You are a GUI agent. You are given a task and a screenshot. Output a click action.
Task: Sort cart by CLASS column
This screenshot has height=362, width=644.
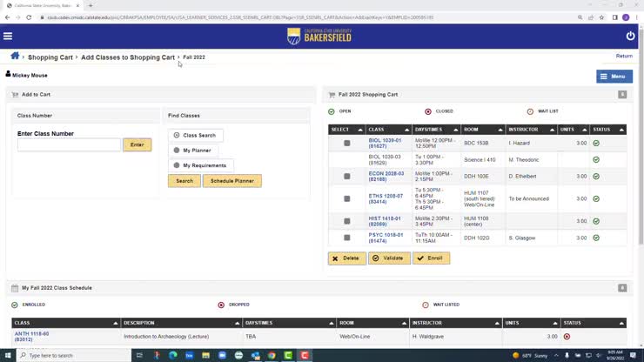[388, 130]
